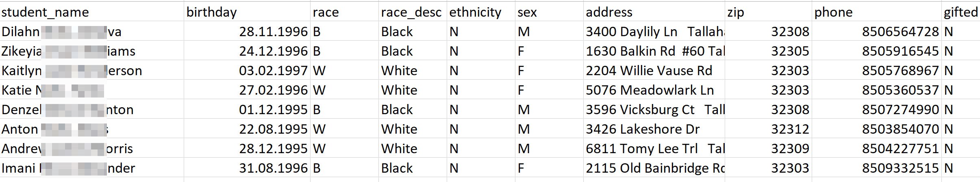980x182 pixels.
Task: Click birthday cell 03.02.1997
Action: (273, 71)
